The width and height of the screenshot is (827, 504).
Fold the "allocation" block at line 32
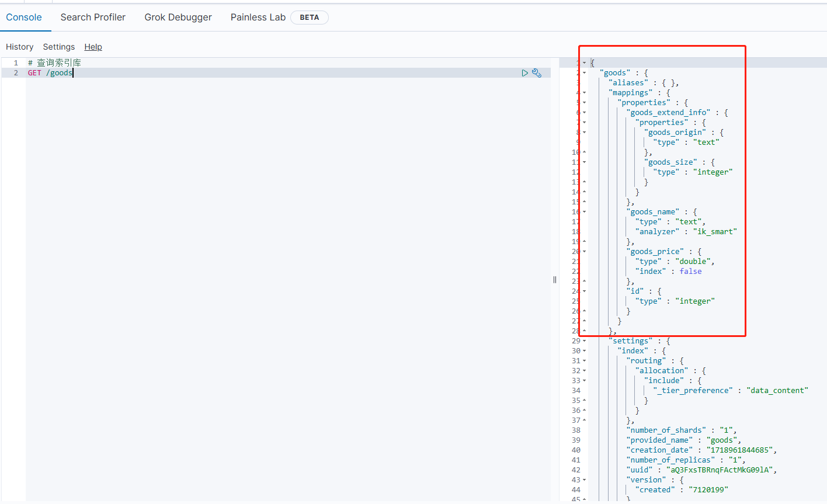584,371
